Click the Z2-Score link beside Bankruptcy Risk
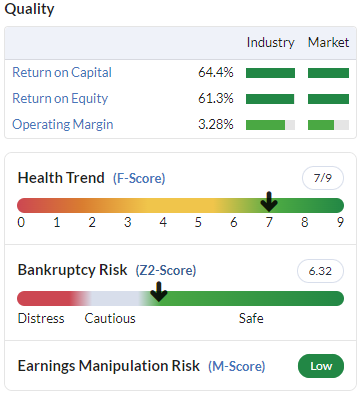This screenshot has height=394, width=360. (166, 270)
